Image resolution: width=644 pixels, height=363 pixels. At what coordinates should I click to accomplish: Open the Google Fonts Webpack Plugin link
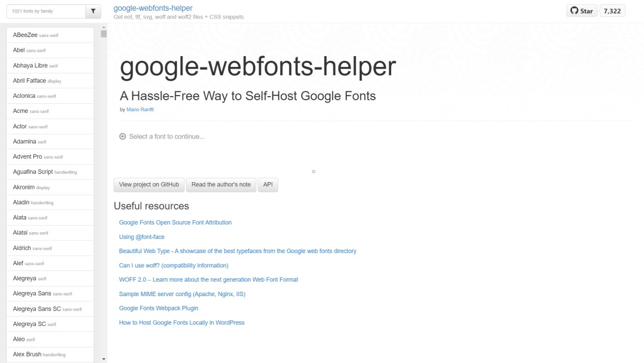click(x=159, y=308)
